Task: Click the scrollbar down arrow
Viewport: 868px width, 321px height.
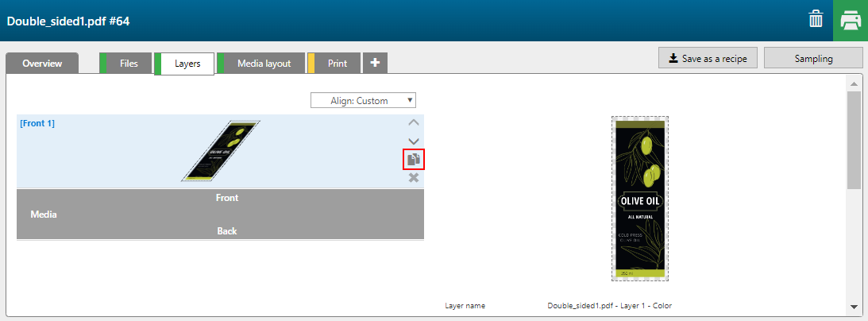Action: point(854,307)
